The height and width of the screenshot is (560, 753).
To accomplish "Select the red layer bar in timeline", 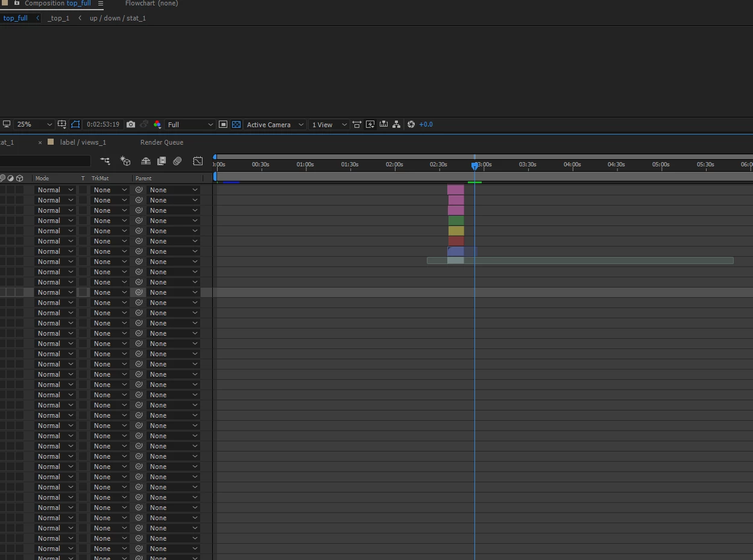I will (x=456, y=241).
